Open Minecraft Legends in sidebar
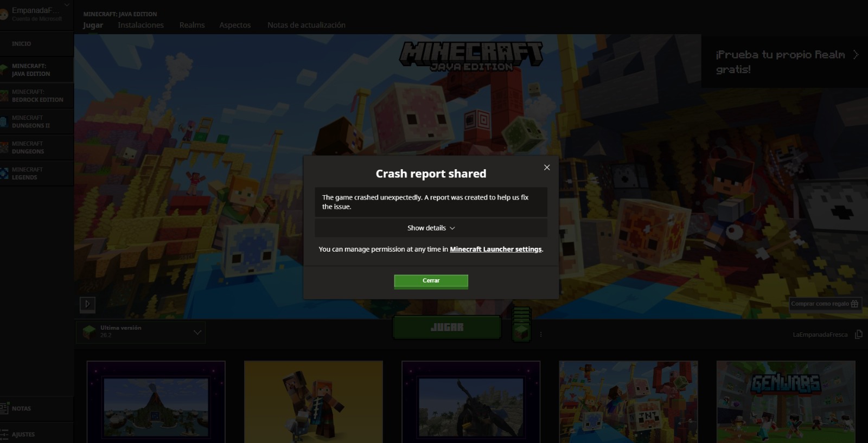Viewport: 868px width, 443px height. coord(36,174)
